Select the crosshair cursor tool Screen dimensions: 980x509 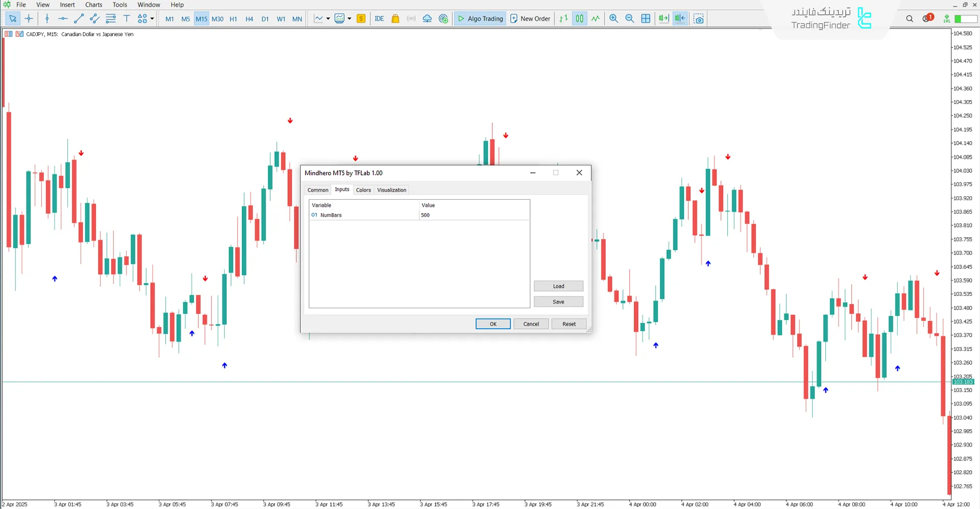[29, 19]
